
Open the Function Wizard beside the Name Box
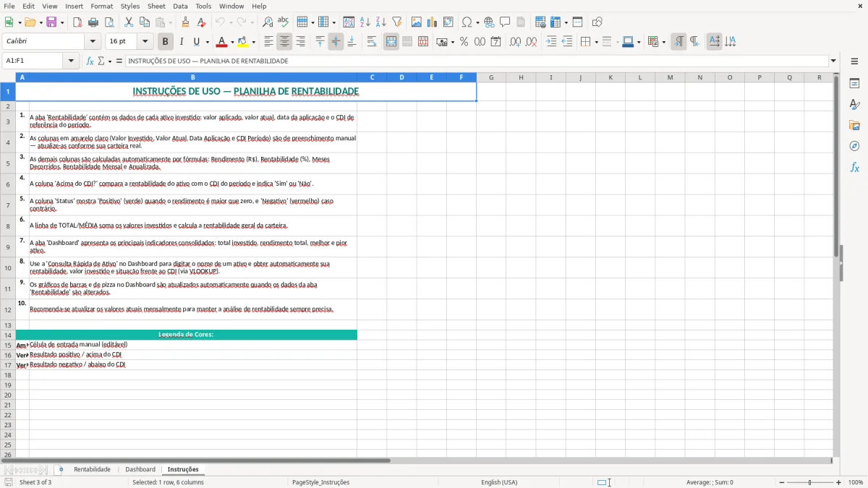(x=90, y=61)
